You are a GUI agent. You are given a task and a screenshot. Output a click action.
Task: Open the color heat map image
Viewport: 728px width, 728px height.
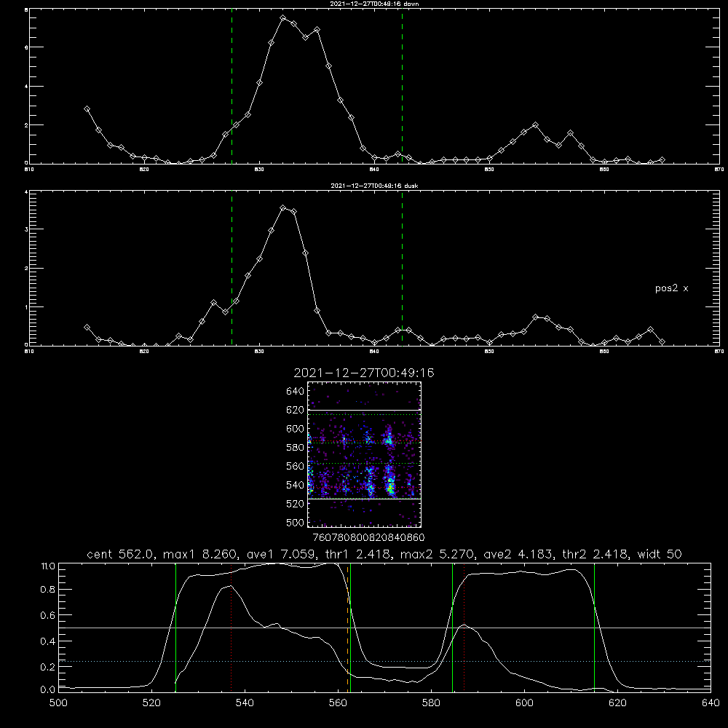click(365, 454)
